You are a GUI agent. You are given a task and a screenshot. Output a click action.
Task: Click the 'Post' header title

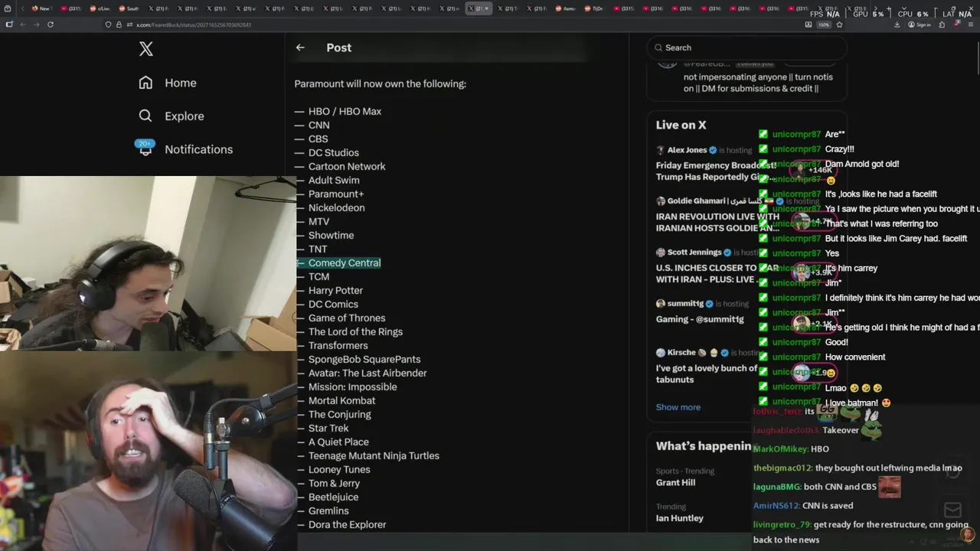pos(339,47)
